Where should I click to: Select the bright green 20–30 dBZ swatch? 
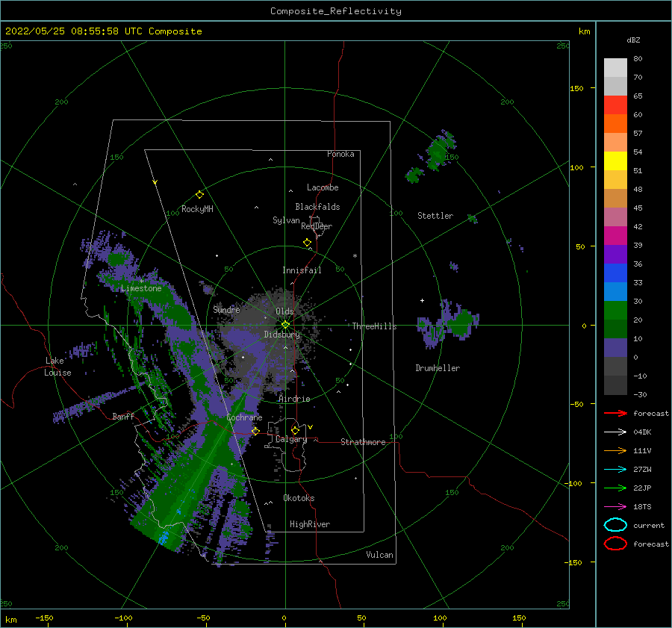[x=615, y=311]
